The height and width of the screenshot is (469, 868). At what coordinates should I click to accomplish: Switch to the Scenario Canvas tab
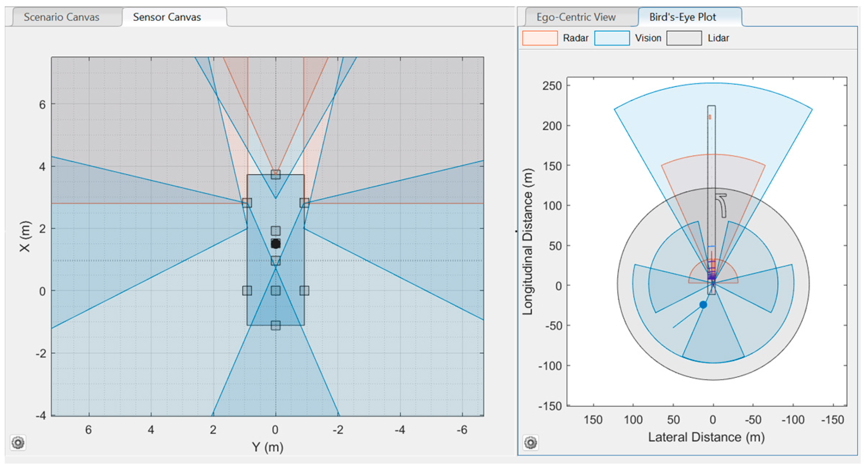tap(62, 17)
